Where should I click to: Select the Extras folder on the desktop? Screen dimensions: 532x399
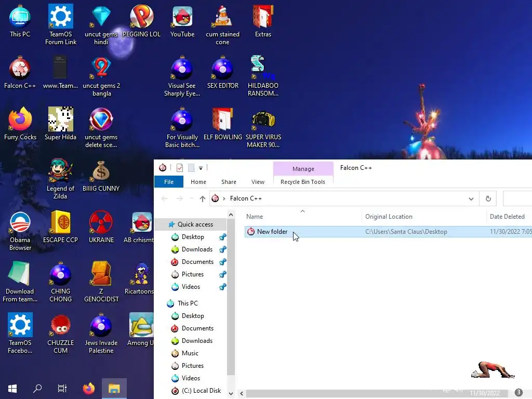coord(263,21)
